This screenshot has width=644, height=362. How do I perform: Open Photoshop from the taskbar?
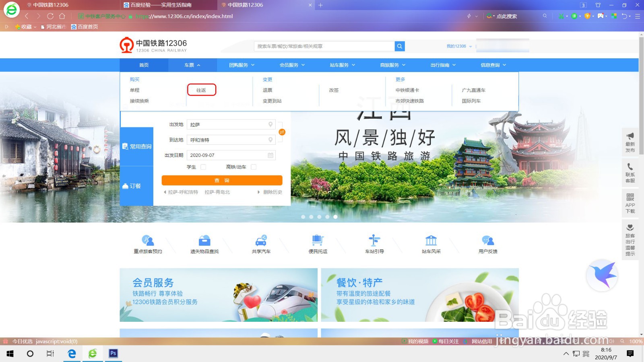tap(113, 354)
